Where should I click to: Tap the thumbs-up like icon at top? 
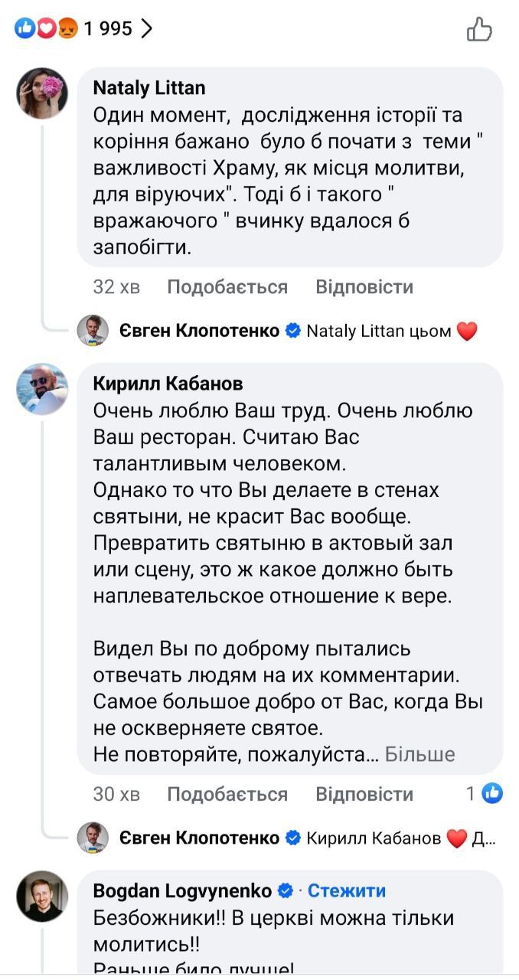click(x=479, y=30)
